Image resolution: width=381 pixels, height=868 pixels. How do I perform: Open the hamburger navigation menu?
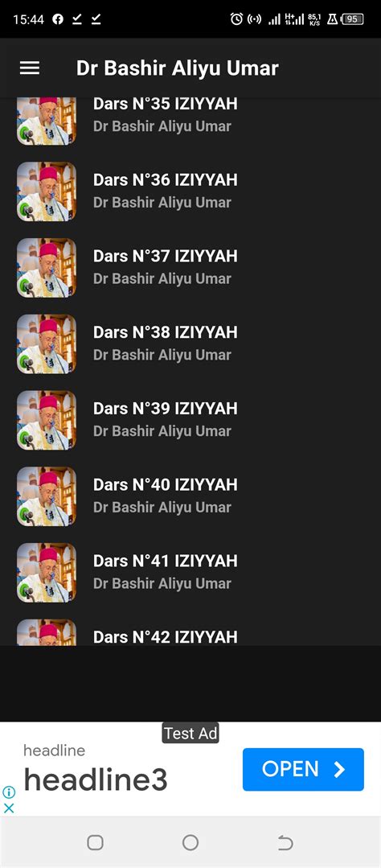tap(30, 68)
